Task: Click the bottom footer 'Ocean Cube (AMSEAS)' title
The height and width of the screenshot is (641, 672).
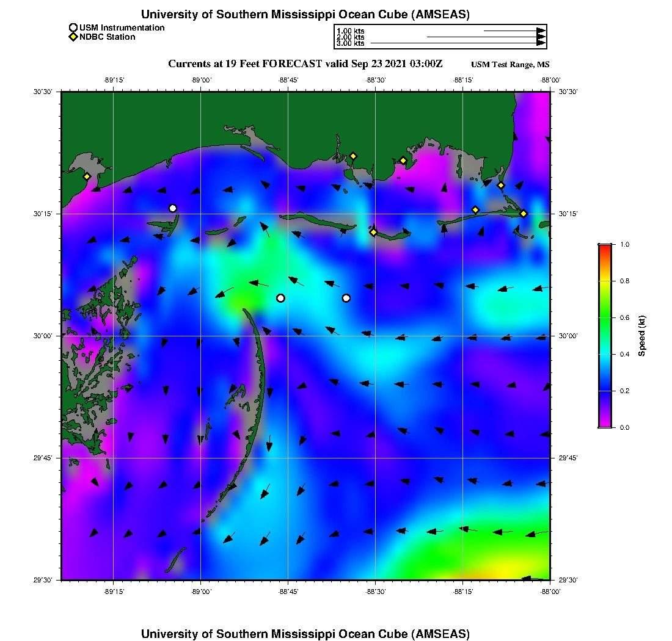Action: 305,634
